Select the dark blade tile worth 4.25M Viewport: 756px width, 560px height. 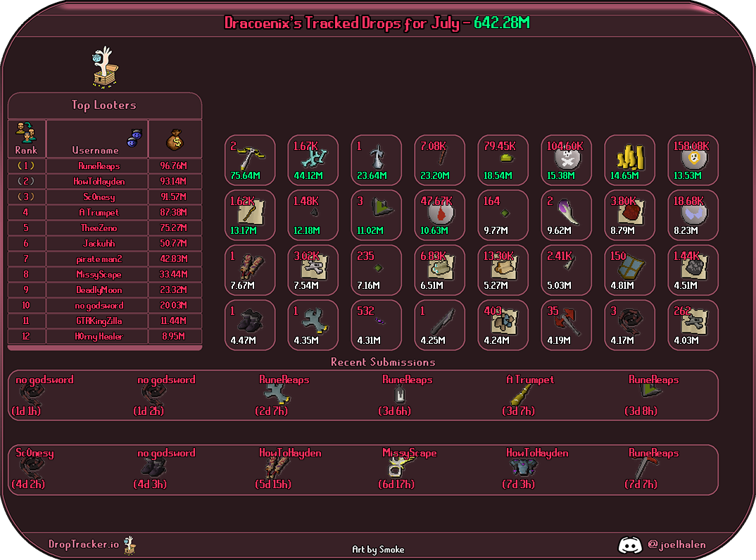pyautogui.click(x=440, y=325)
